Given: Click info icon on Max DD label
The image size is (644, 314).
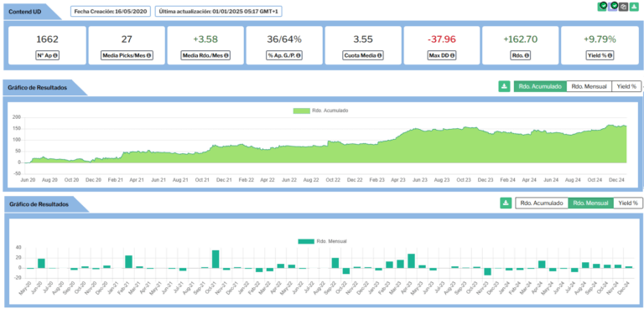Looking at the screenshot, I should pos(452,55).
